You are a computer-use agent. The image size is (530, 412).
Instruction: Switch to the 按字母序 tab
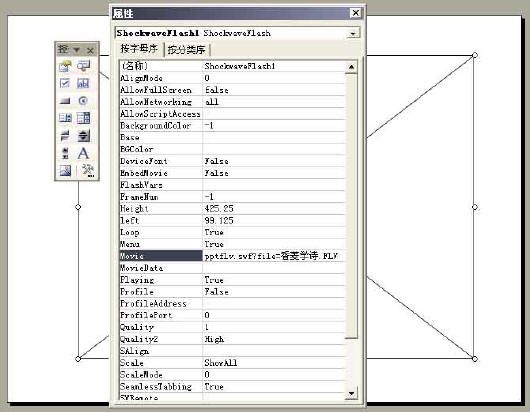click(x=139, y=49)
